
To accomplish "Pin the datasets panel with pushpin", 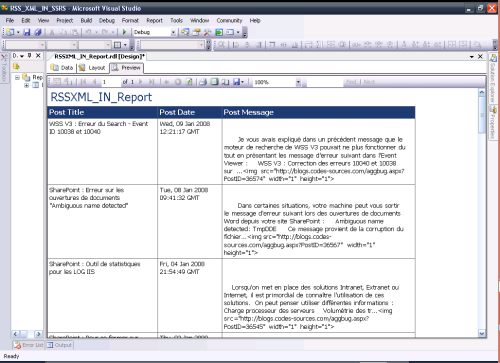I will coord(30,56).
